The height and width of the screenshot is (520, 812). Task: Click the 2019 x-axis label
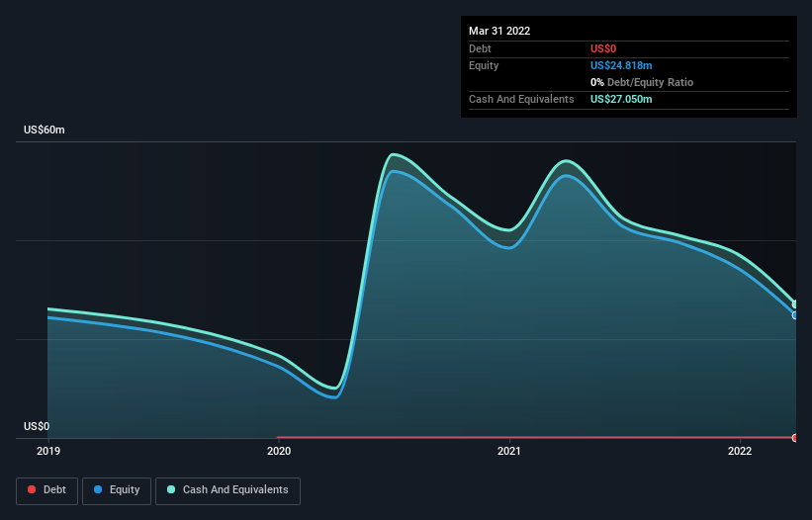48,451
